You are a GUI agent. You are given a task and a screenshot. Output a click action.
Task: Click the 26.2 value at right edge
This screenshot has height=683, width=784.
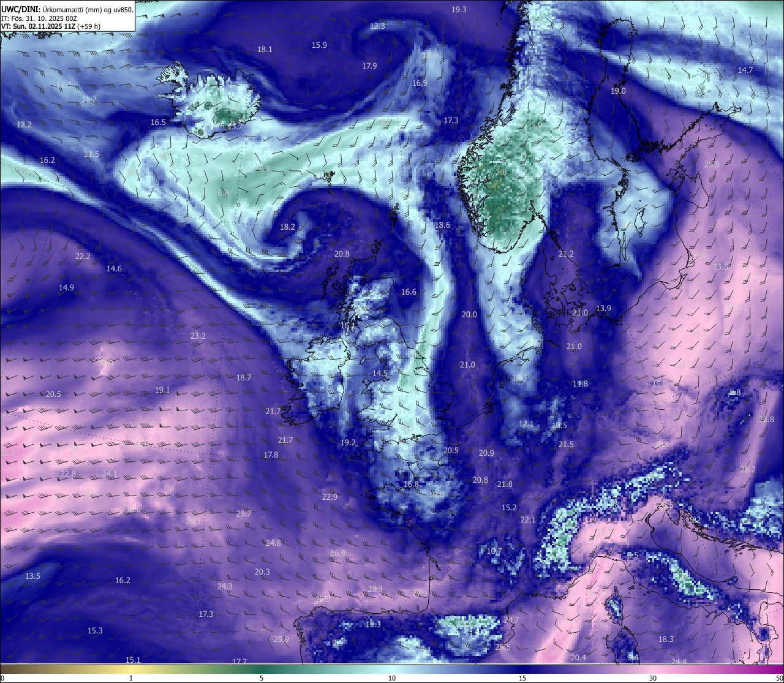[748, 469]
